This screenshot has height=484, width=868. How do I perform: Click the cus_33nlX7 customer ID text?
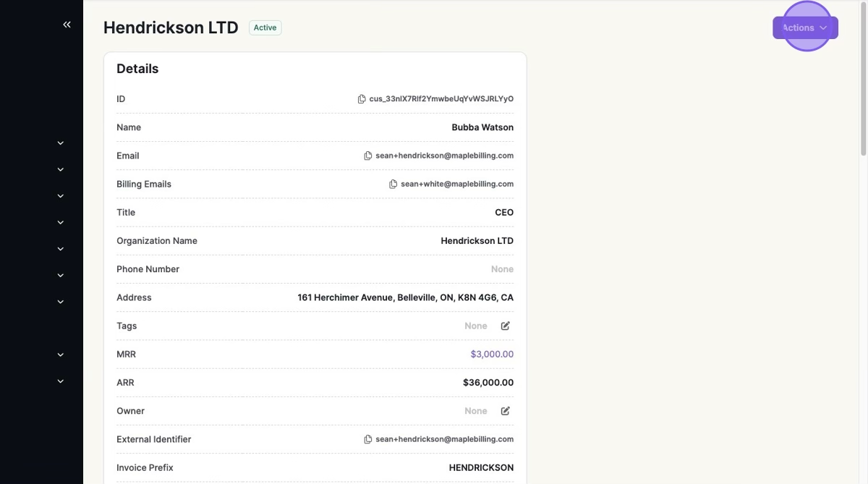[441, 99]
